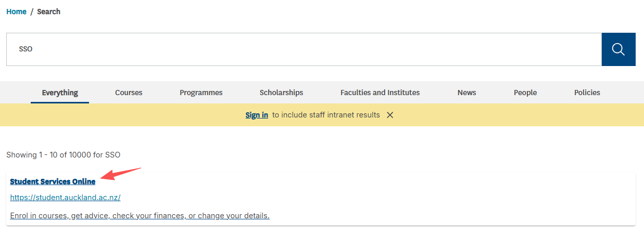644x236 pixels.
Task: Switch to the News tab
Action: coord(466,93)
